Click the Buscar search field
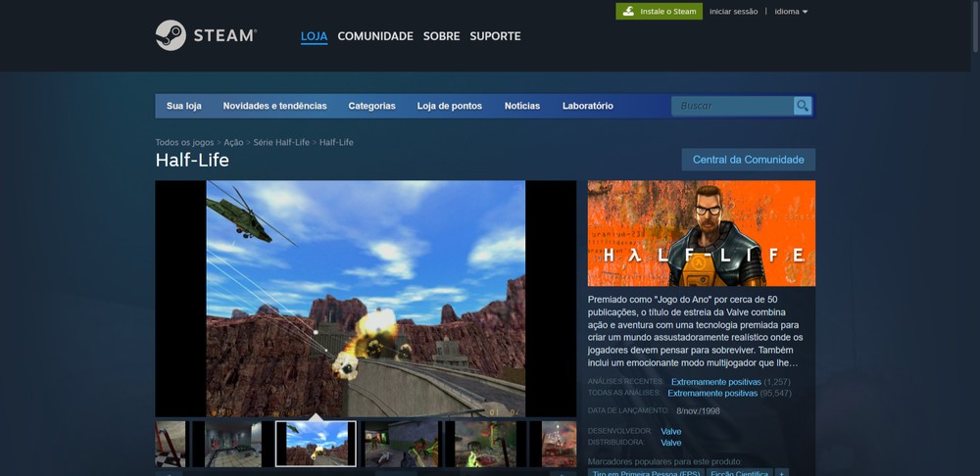 tap(732, 106)
